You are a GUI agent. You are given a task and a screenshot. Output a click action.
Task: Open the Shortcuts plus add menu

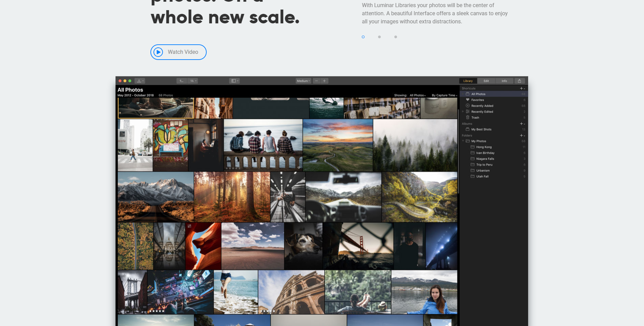(522, 88)
